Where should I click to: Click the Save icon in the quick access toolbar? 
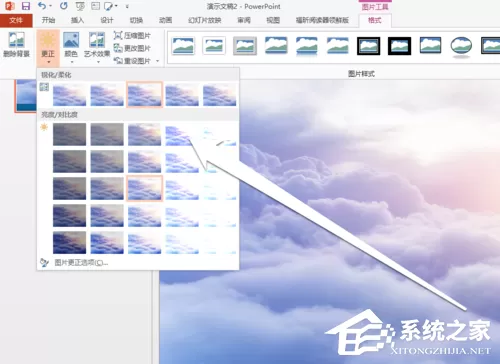click(26, 6)
